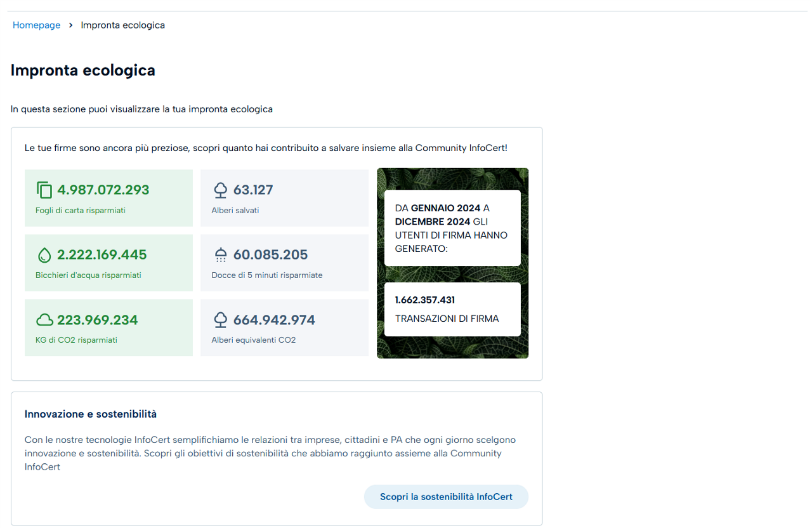Click the Alberi equivalenti CO2 label
This screenshot has width=812, height=528.
pos(253,340)
